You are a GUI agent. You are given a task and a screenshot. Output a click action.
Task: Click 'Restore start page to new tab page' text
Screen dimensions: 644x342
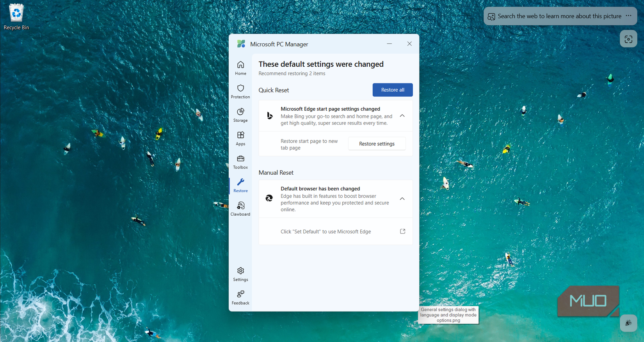coord(309,144)
